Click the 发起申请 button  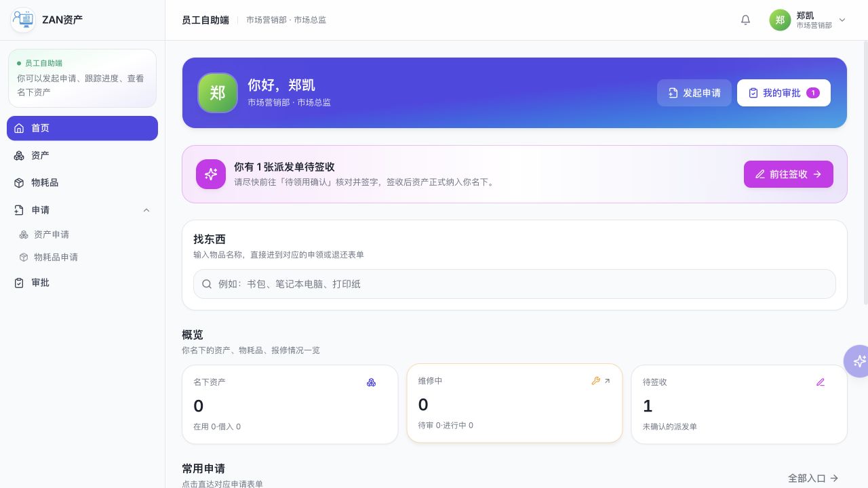[x=694, y=93]
